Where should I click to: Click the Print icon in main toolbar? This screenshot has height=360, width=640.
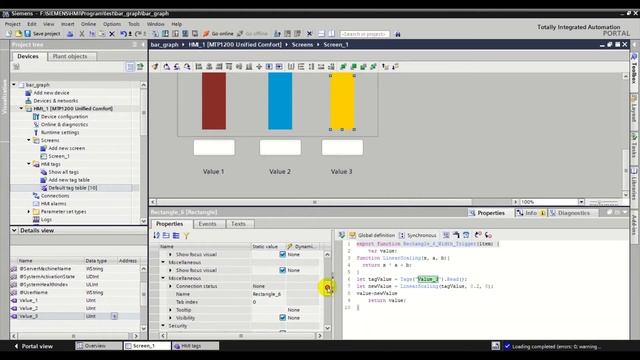coord(70,34)
